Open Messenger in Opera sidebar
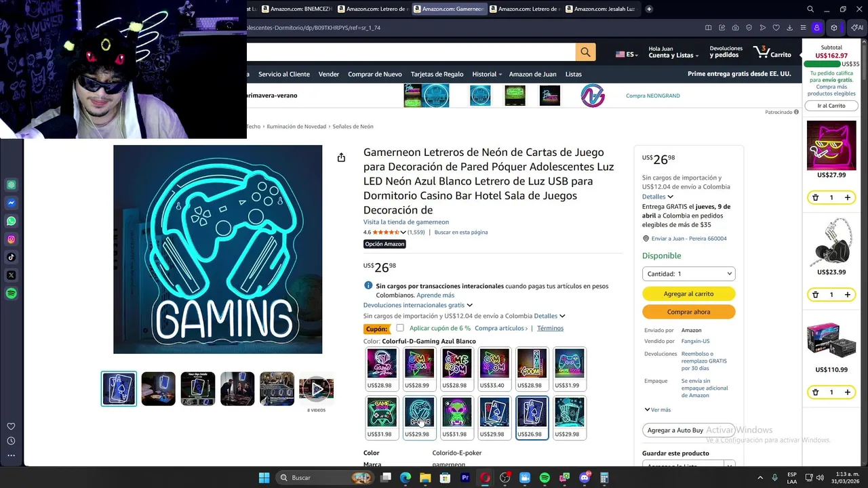868x488 pixels. 12,203
